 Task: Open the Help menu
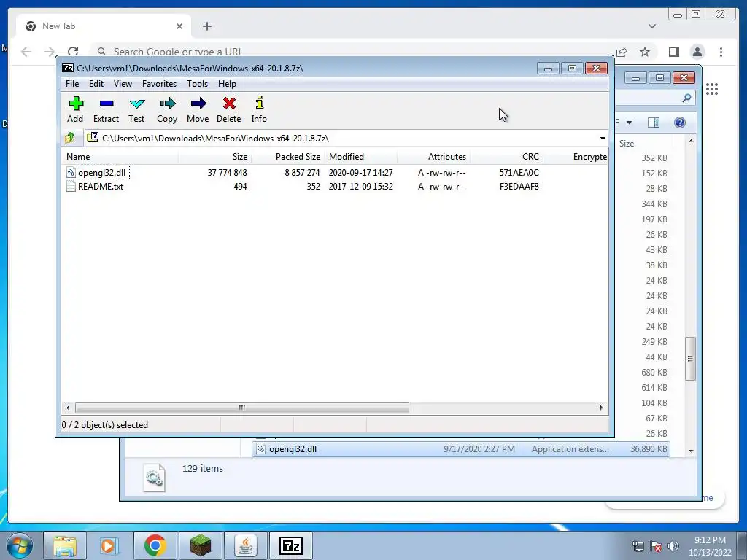coord(228,84)
